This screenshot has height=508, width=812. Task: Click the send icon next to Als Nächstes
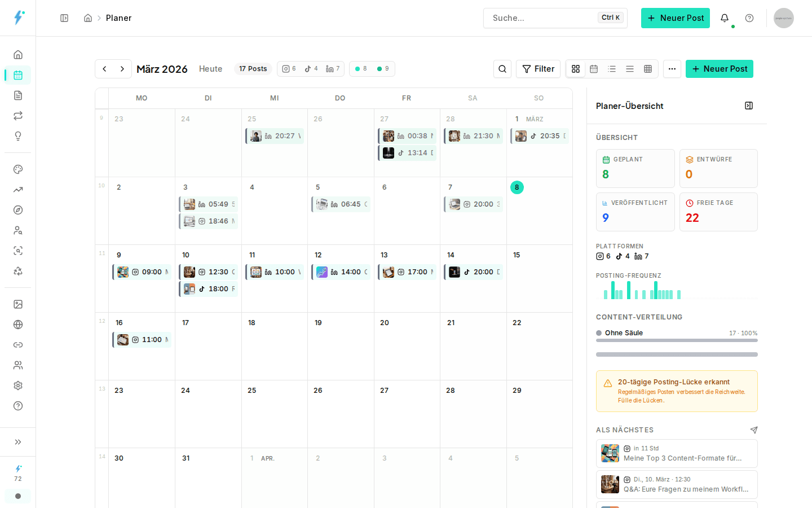click(x=754, y=430)
